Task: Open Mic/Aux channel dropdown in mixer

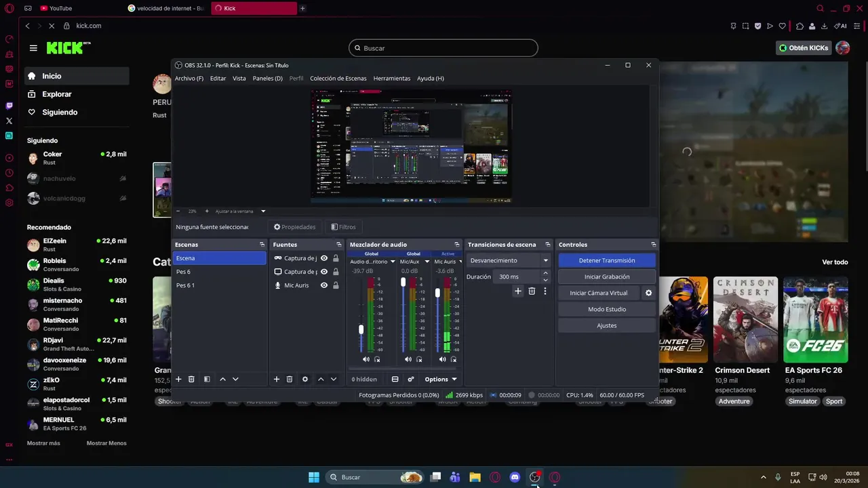Action: (427, 262)
